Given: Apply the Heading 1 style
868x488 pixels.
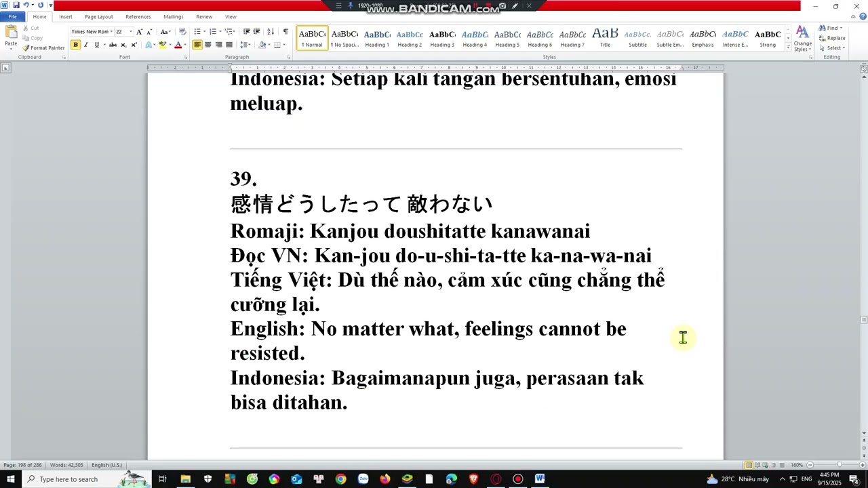Looking at the screenshot, I should [377, 38].
